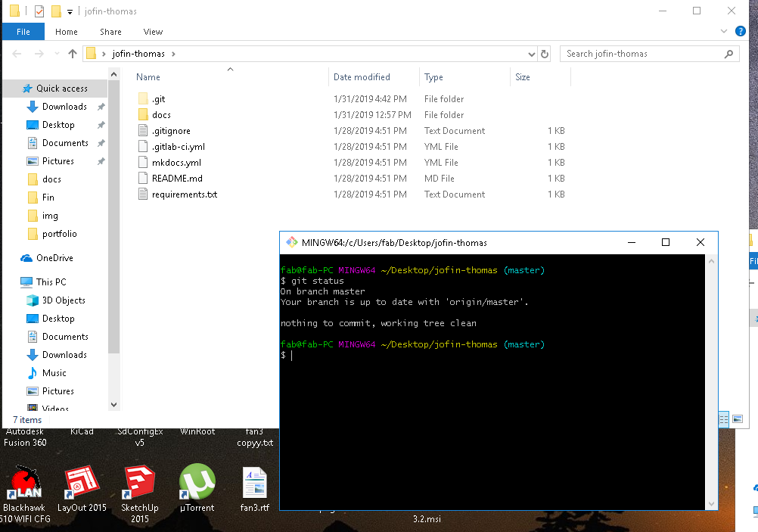Viewport: 758px width, 532px height.
Task: Open Git Bash window icon menu
Action: pos(291,242)
